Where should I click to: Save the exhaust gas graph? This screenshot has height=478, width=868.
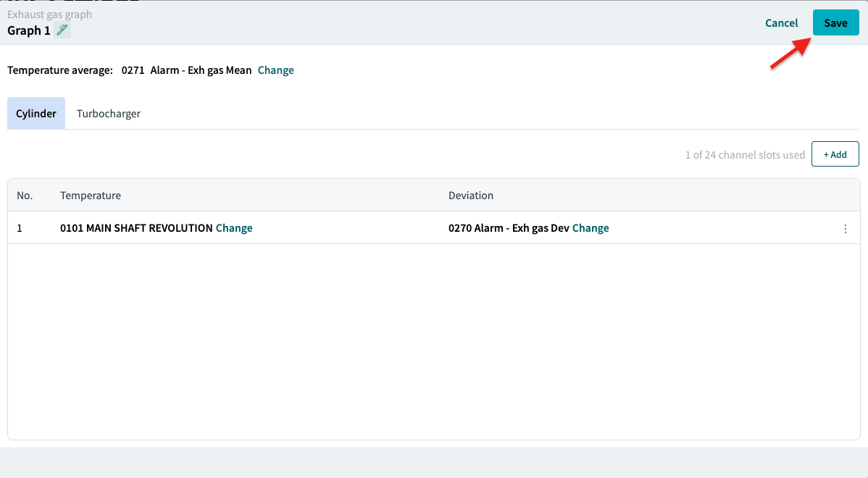[x=835, y=22]
